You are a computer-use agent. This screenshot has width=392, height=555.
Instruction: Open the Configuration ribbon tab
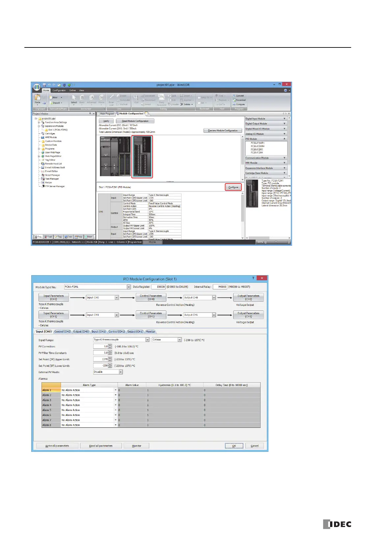pos(59,90)
